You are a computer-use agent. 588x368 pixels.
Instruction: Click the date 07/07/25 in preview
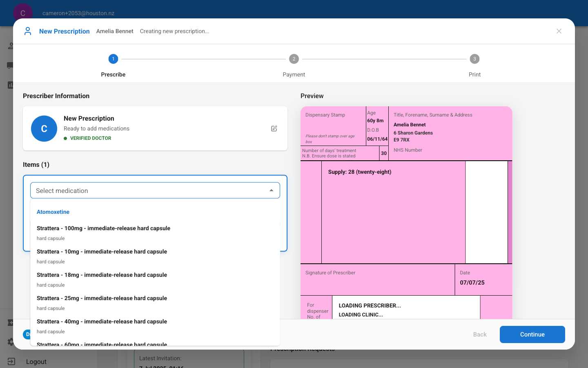pos(472,283)
